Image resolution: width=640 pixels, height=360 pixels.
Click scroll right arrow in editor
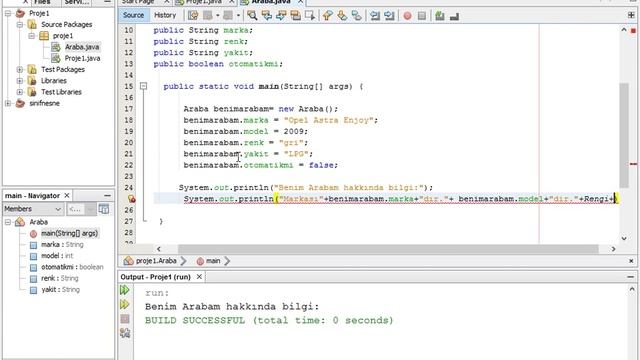click(x=613, y=249)
